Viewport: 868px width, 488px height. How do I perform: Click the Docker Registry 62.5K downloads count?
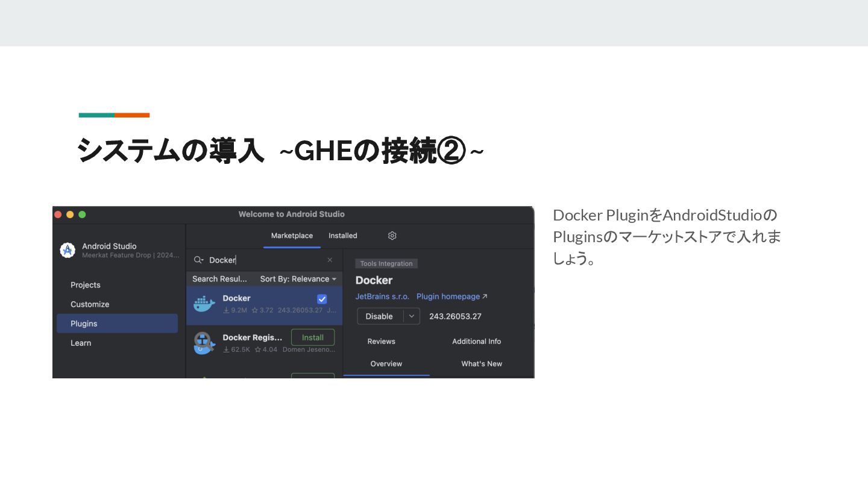point(236,349)
